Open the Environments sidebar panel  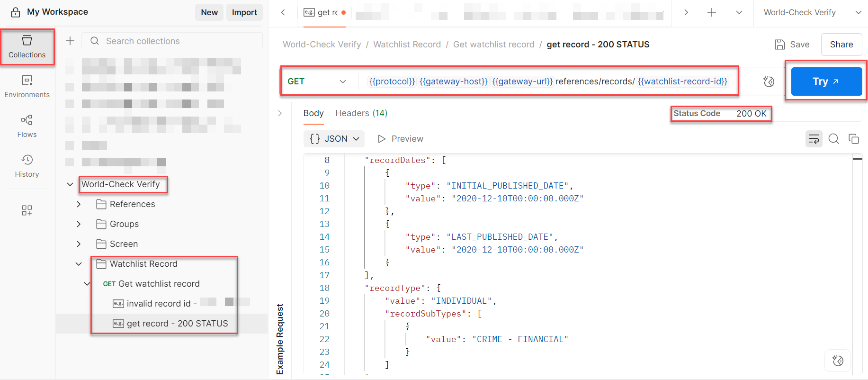(x=27, y=87)
